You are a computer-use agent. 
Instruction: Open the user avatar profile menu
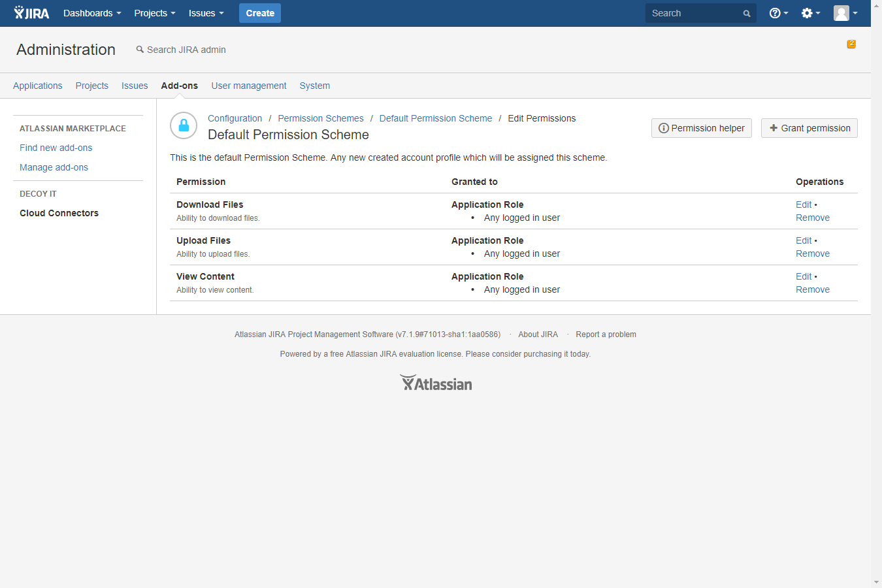click(x=845, y=13)
